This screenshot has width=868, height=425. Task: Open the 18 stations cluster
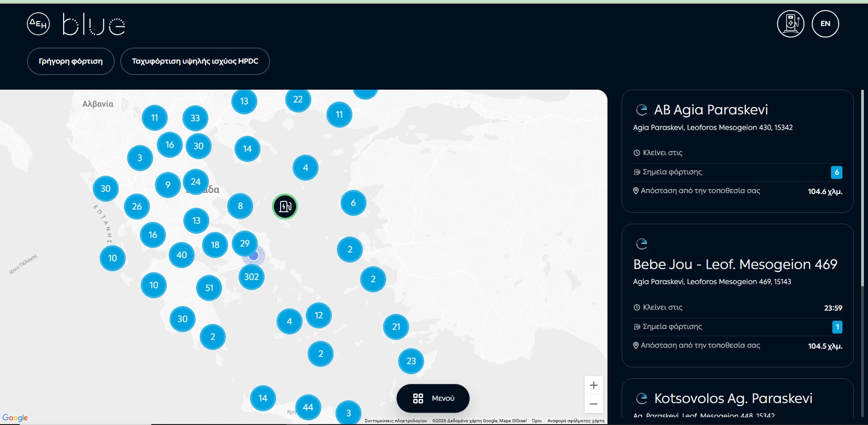coord(215,245)
